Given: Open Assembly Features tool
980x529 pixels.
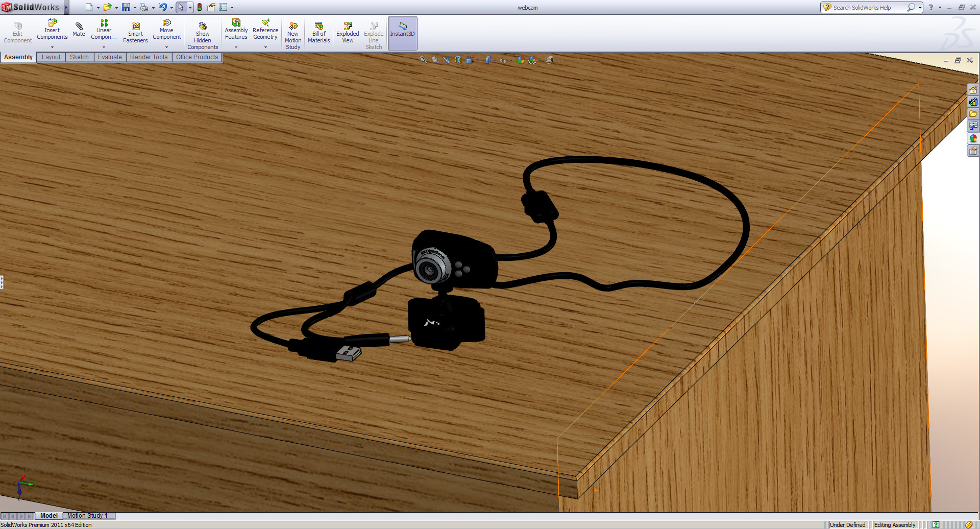Looking at the screenshot, I should (236, 30).
